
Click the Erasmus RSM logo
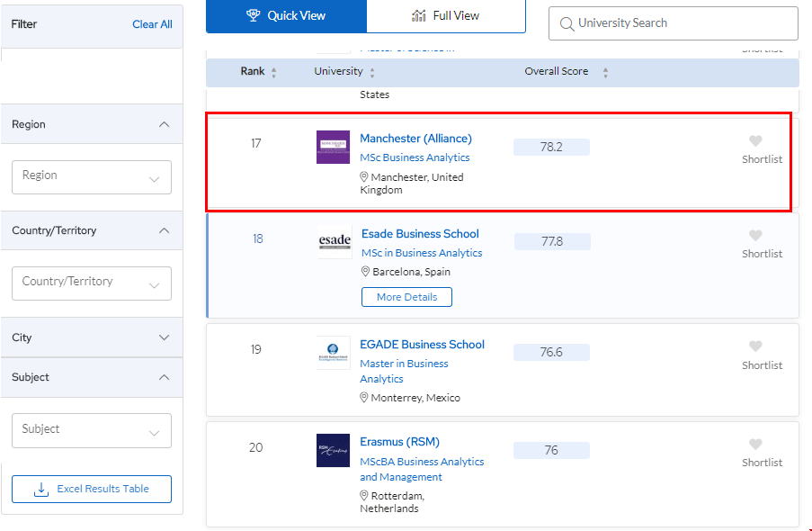[333, 450]
